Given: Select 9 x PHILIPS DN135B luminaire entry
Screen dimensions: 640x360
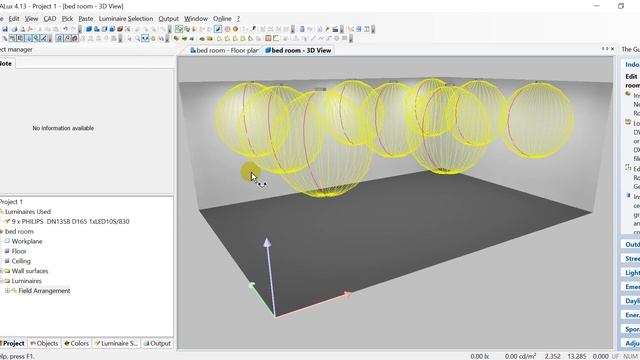Looking at the screenshot, I should tap(70, 221).
